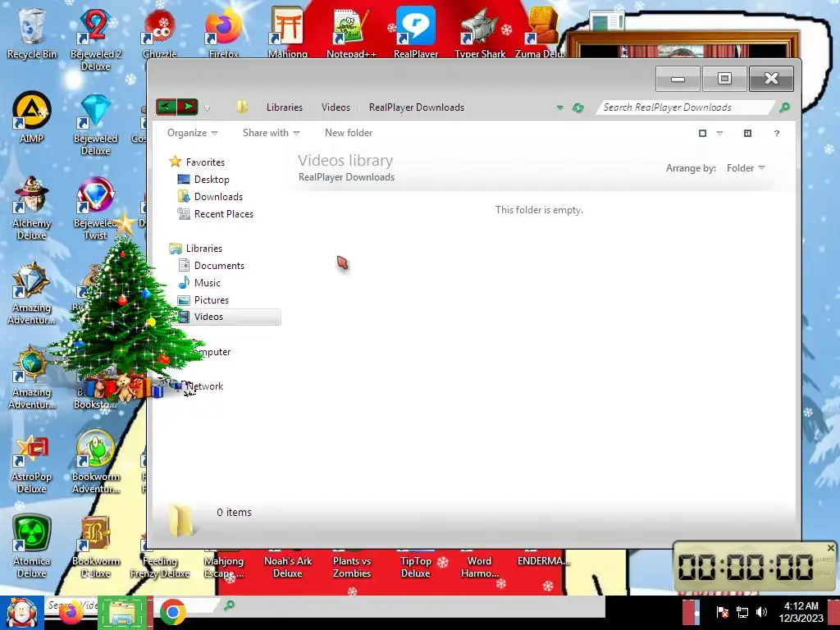Click the network tray icon
The image size is (840, 630).
742,612
